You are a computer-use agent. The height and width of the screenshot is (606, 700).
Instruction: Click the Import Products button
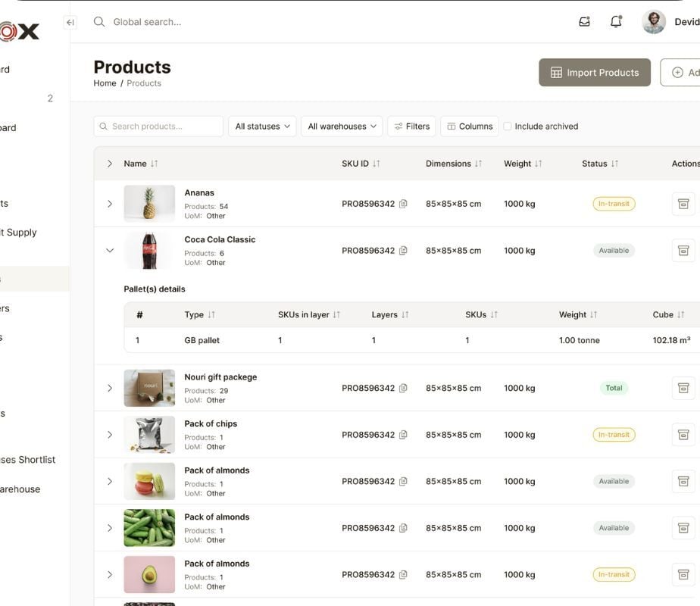(x=594, y=73)
